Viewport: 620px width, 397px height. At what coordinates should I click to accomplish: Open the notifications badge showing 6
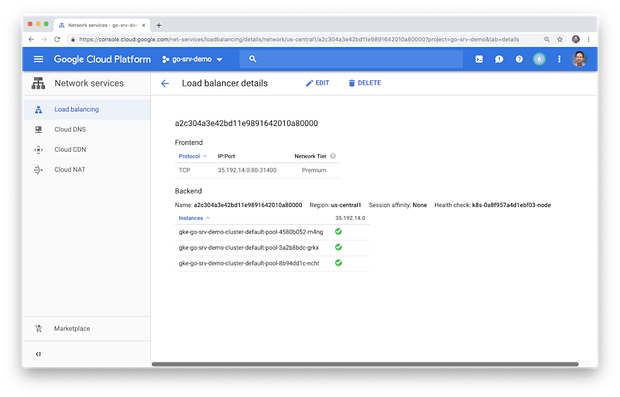click(539, 59)
